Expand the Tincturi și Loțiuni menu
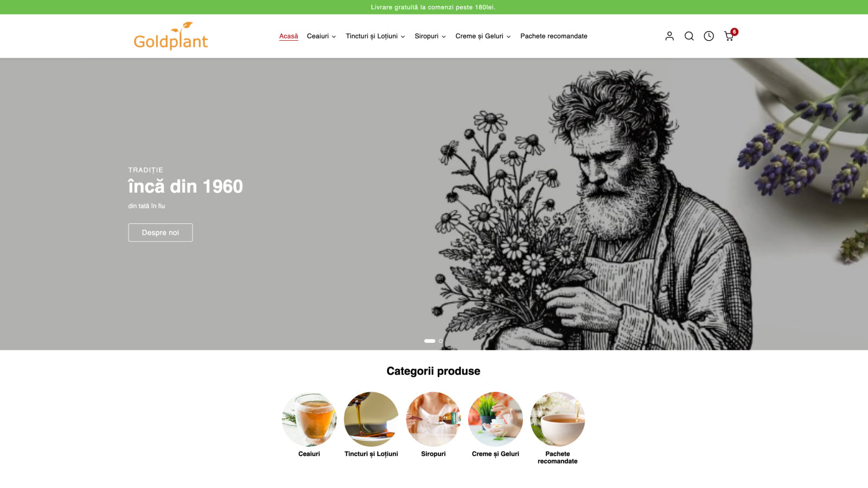 (x=375, y=36)
